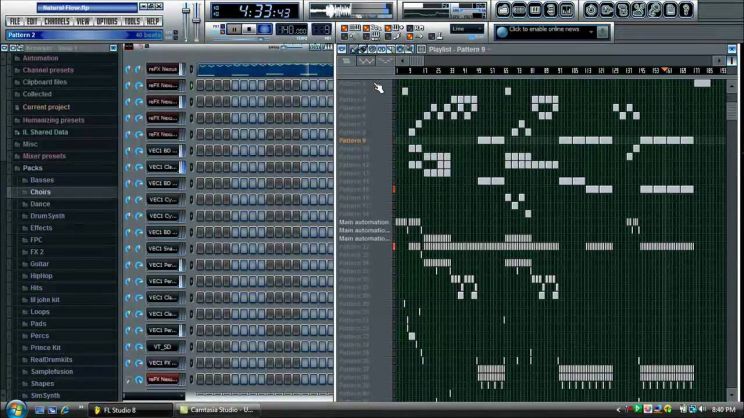The image size is (744, 418).
Task: Collapse the Packs folder in the browser
Action: [33, 168]
